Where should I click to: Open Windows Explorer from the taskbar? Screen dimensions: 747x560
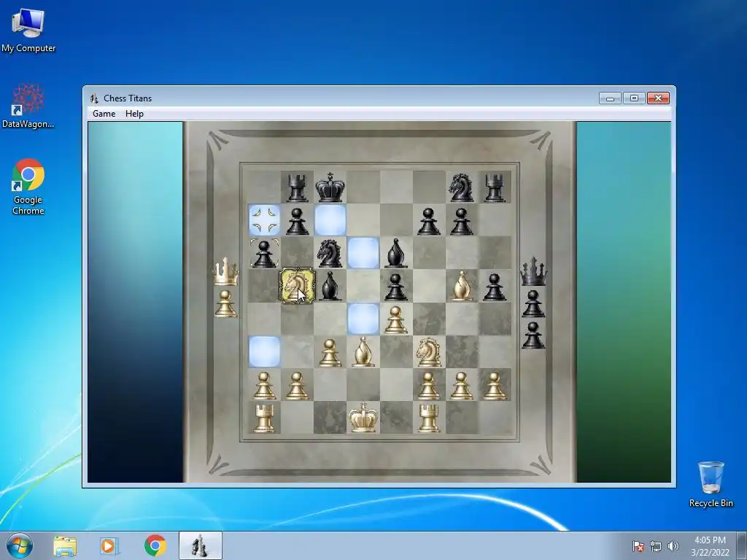click(x=65, y=545)
